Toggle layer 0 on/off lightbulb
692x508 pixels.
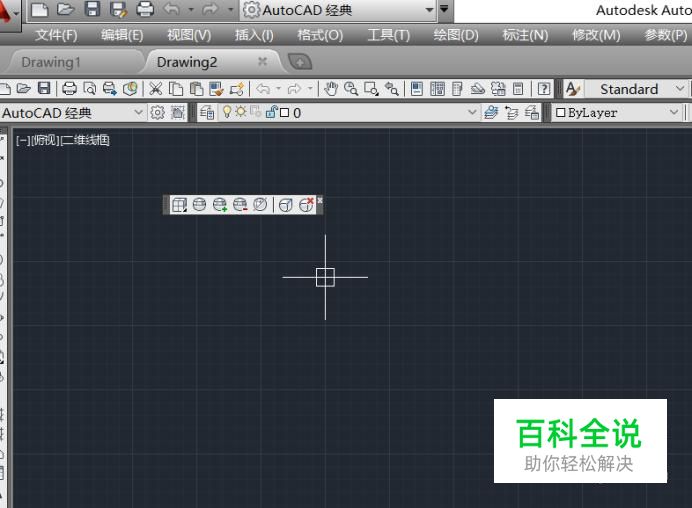227,112
